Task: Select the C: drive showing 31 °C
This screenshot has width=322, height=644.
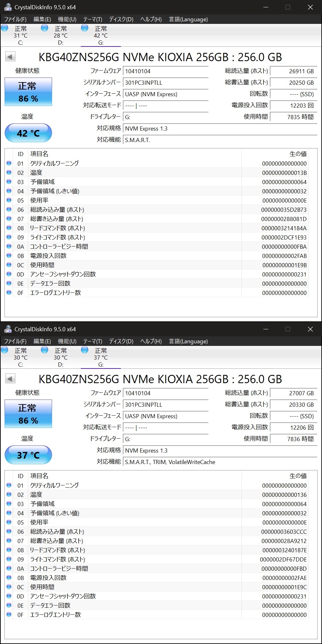Action: [x=20, y=35]
